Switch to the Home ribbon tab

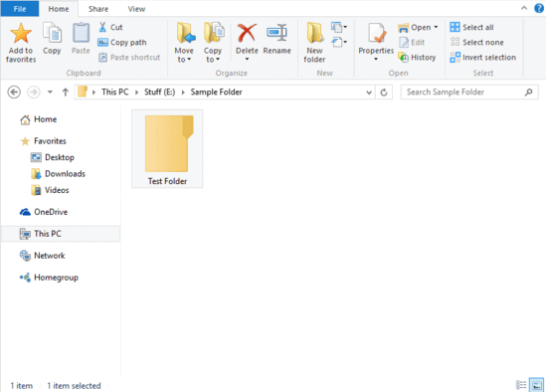point(59,9)
